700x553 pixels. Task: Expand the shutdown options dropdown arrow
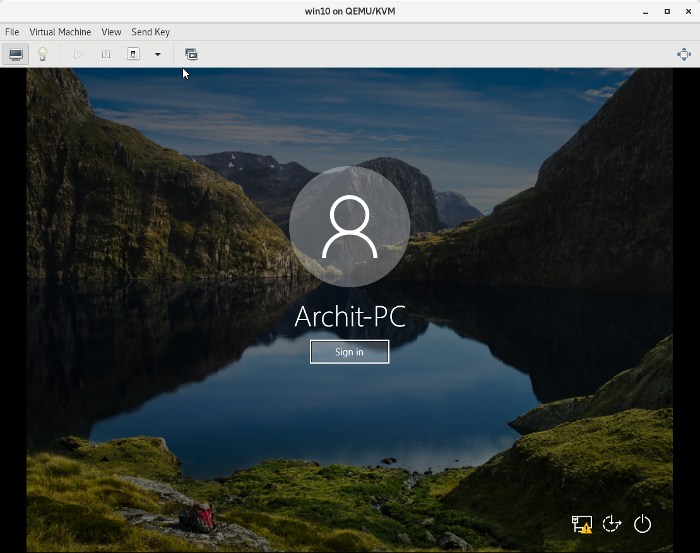157,54
